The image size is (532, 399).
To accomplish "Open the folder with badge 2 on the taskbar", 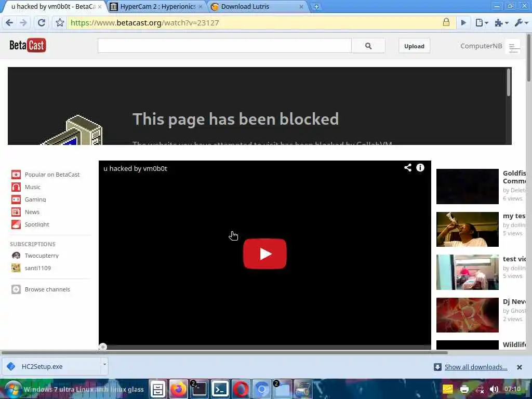I will (x=282, y=389).
